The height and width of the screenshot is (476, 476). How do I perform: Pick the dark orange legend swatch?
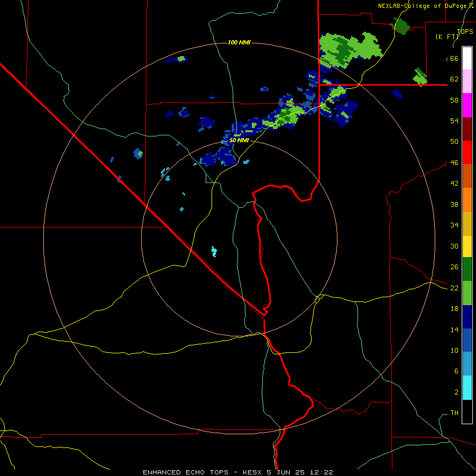tap(467, 176)
